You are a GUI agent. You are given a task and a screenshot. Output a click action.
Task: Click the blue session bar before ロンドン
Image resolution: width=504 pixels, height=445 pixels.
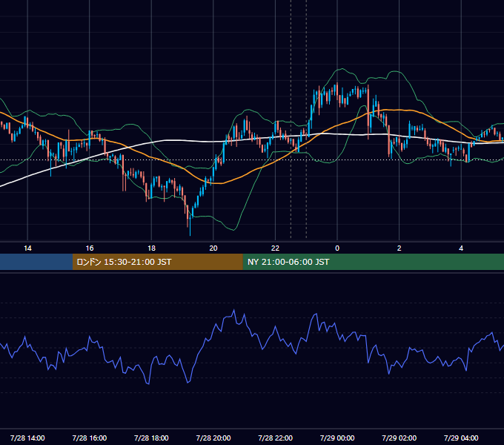(x=36, y=262)
